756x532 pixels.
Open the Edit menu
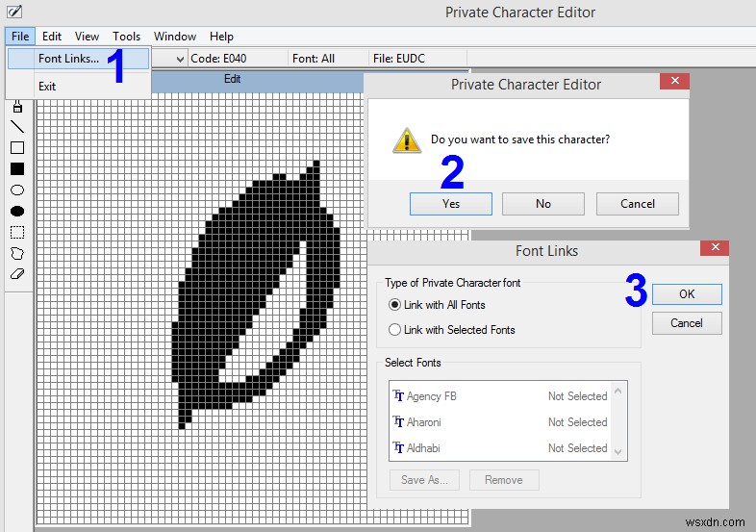click(x=52, y=37)
